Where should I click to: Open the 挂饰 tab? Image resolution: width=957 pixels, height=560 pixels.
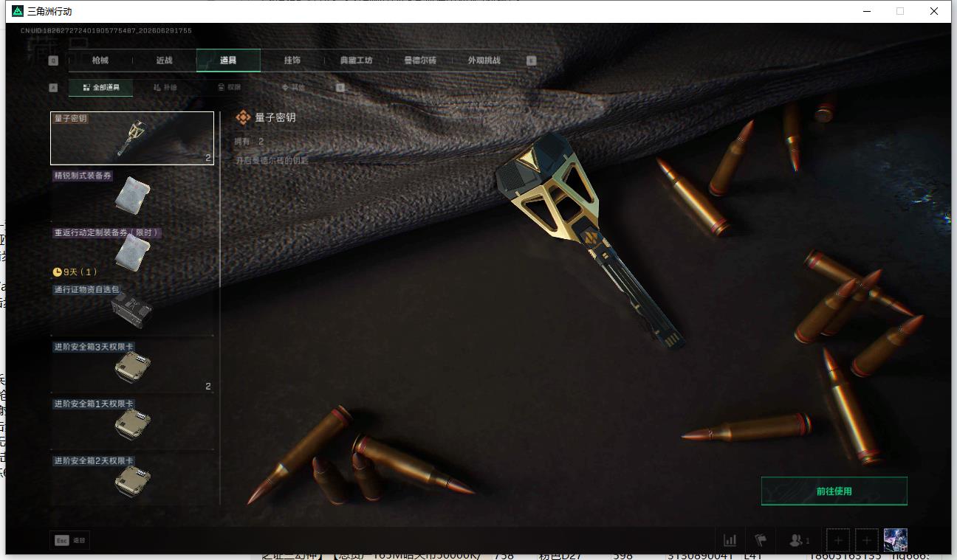(292, 61)
